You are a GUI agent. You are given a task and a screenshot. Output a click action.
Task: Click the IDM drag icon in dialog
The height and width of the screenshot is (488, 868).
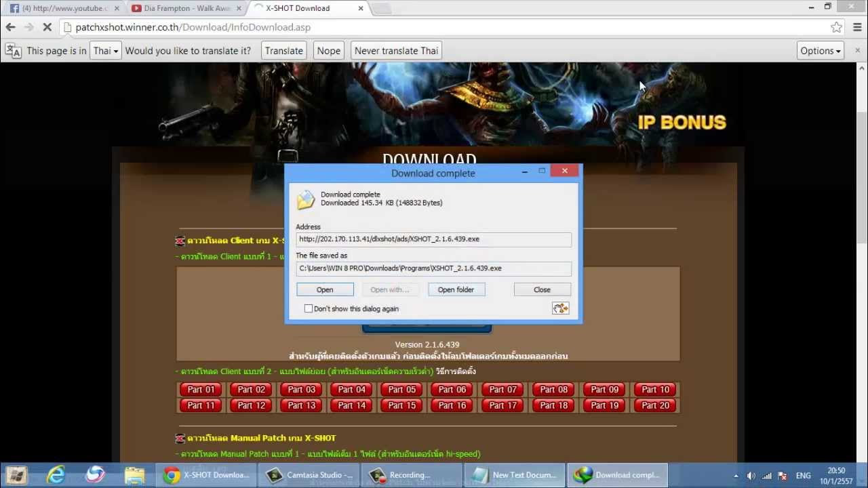coord(560,308)
